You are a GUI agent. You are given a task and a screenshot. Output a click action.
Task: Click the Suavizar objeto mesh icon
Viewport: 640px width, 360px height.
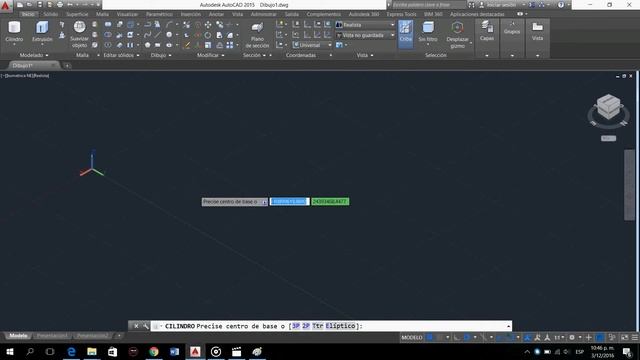79,27
